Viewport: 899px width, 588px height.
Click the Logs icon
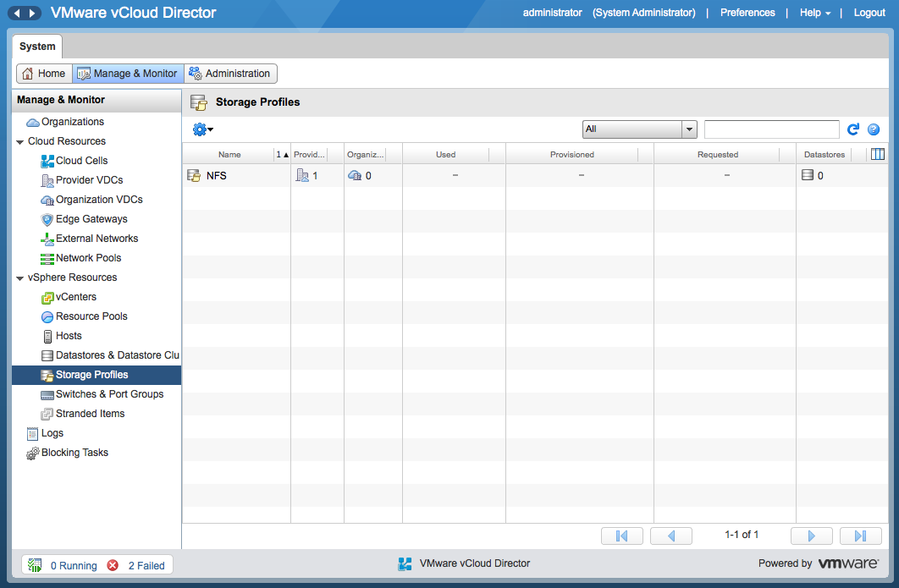click(x=33, y=434)
